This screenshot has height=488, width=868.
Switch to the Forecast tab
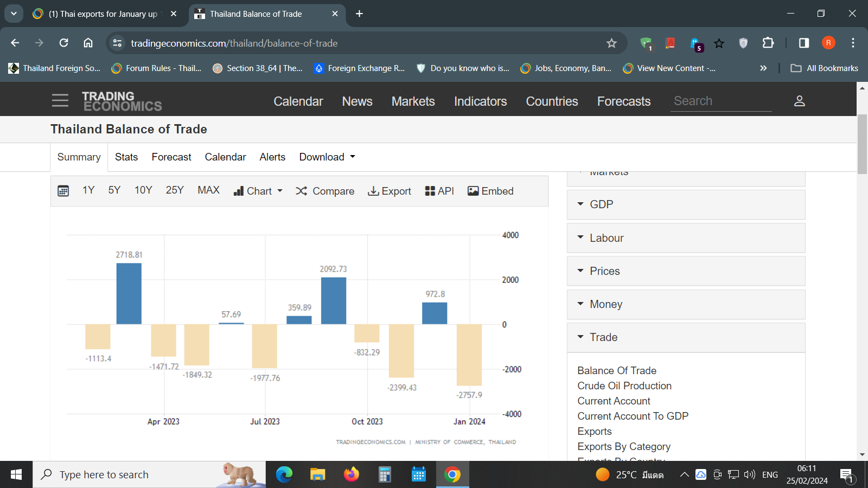(x=171, y=157)
